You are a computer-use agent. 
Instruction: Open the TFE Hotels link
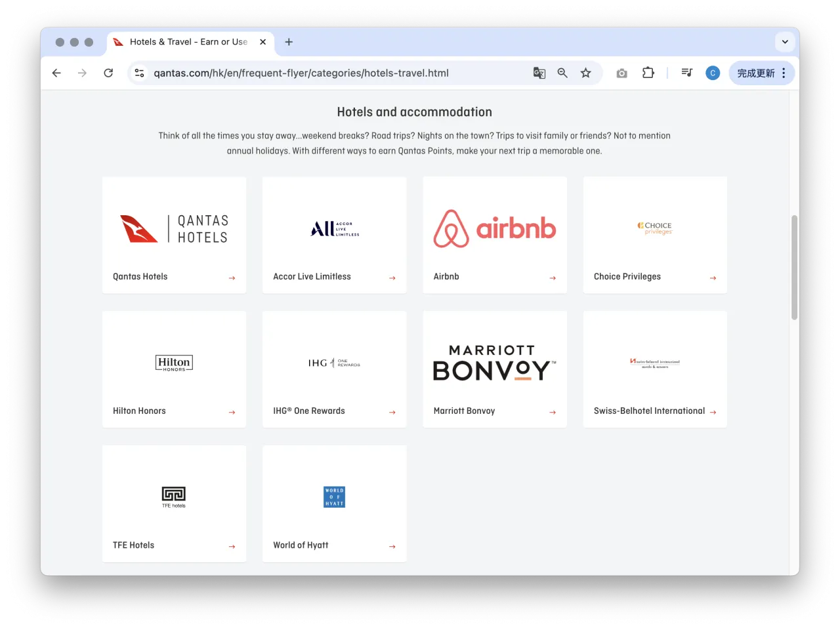133,545
